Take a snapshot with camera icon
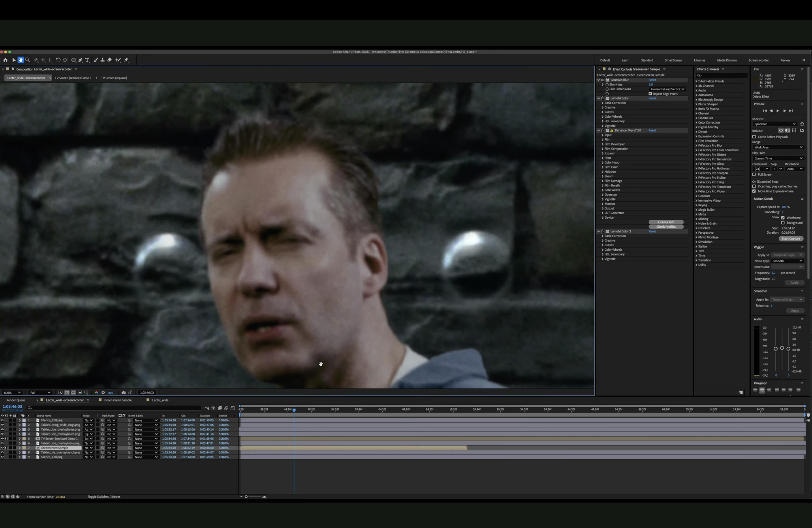 pos(123,393)
